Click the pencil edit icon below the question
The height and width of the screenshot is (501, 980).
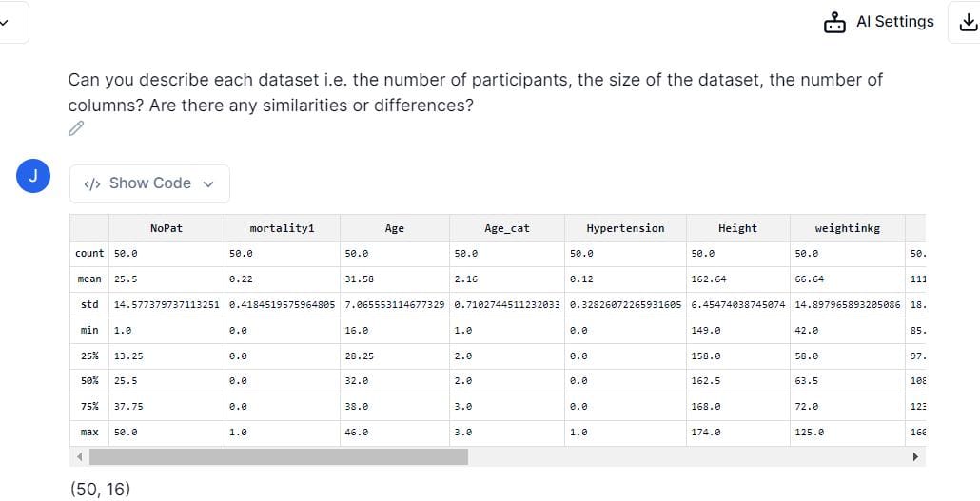pyautogui.click(x=76, y=128)
